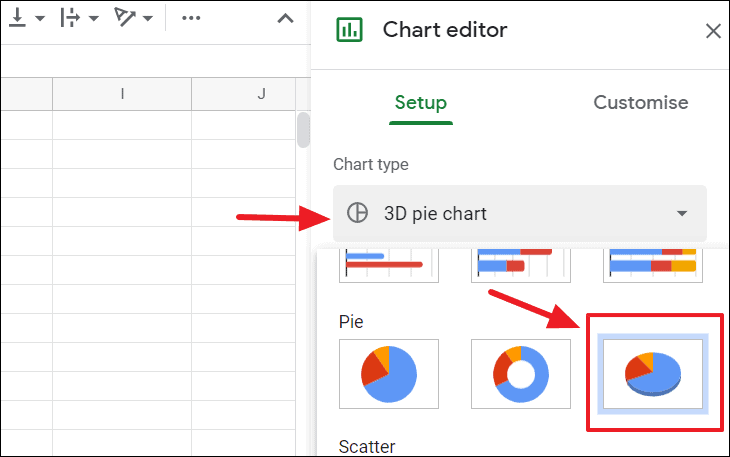730x457 pixels.
Task: Choose the doughnut chart thumbnail
Action: pyautogui.click(x=520, y=374)
